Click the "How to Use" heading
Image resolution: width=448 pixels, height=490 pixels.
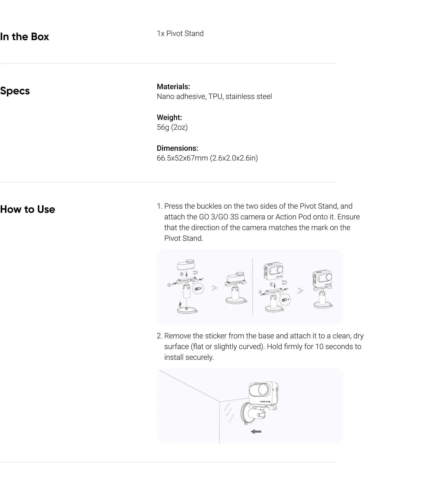click(x=28, y=209)
